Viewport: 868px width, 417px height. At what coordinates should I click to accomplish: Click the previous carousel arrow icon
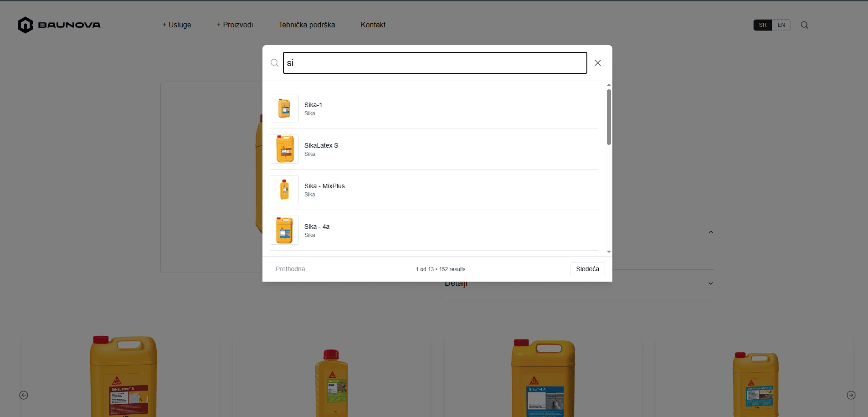tap(24, 395)
